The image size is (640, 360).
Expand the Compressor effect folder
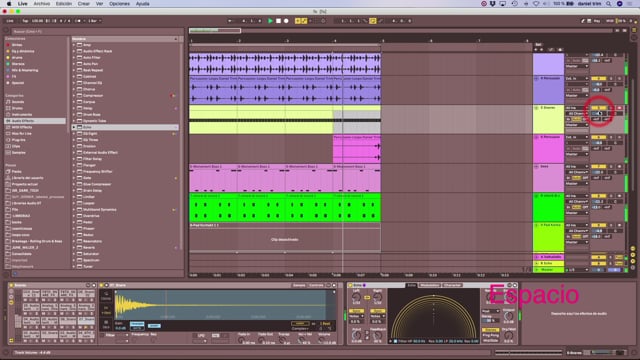tap(74, 96)
